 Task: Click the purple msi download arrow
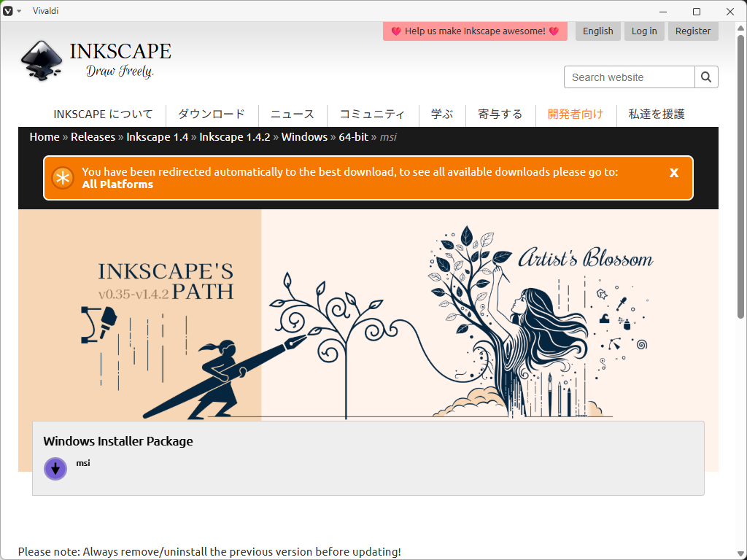[x=55, y=469]
